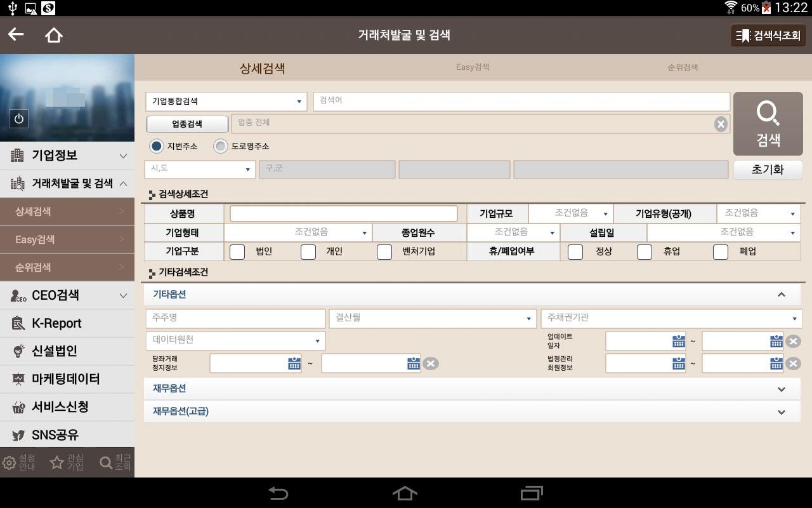Viewport: 812px width, 508px height.
Task: Open the 주채권기관 dropdown
Action: (x=671, y=317)
